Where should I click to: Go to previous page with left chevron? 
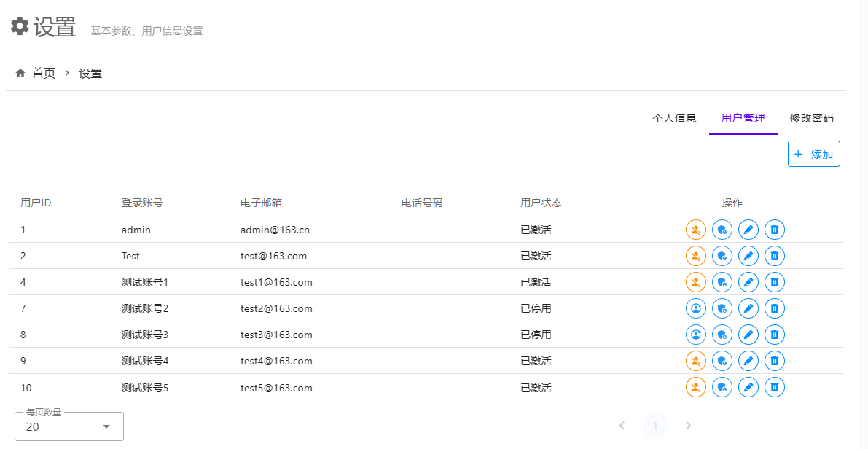coord(622,426)
